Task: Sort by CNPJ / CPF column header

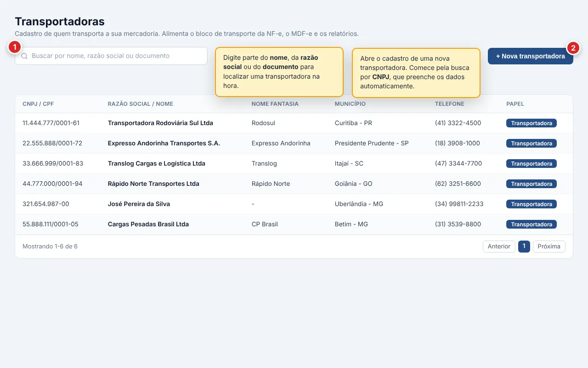Action: [x=38, y=104]
